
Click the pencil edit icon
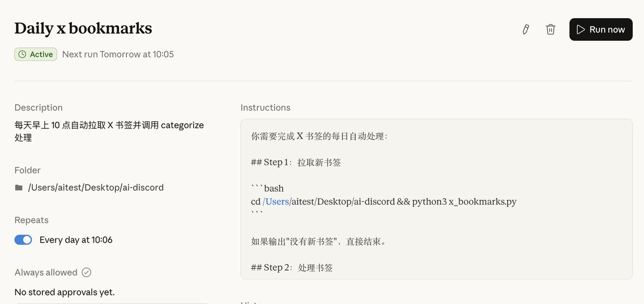tap(526, 30)
